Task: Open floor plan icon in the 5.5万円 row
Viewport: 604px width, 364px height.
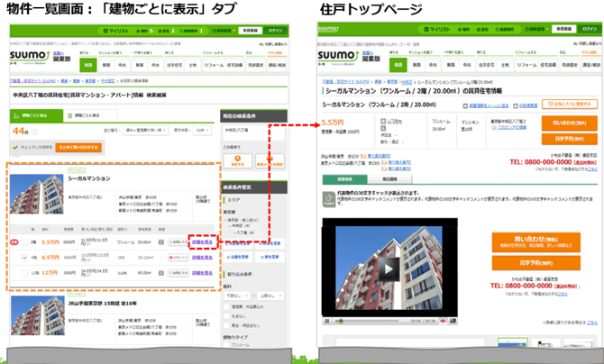Action: pyautogui.click(x=161, y=242)
